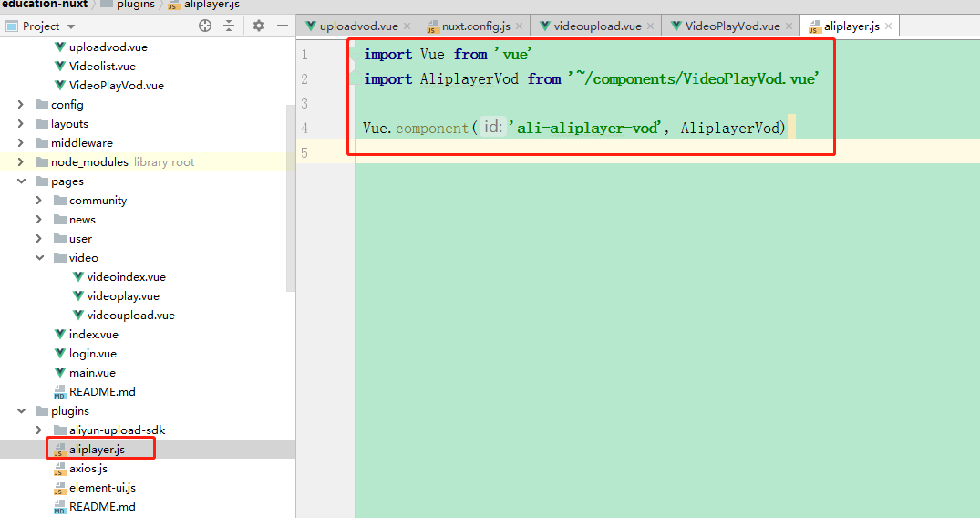Click the JS icon beside axios.js
The height and width of the screenshot is (518, 980).
[x=60, y=469]
